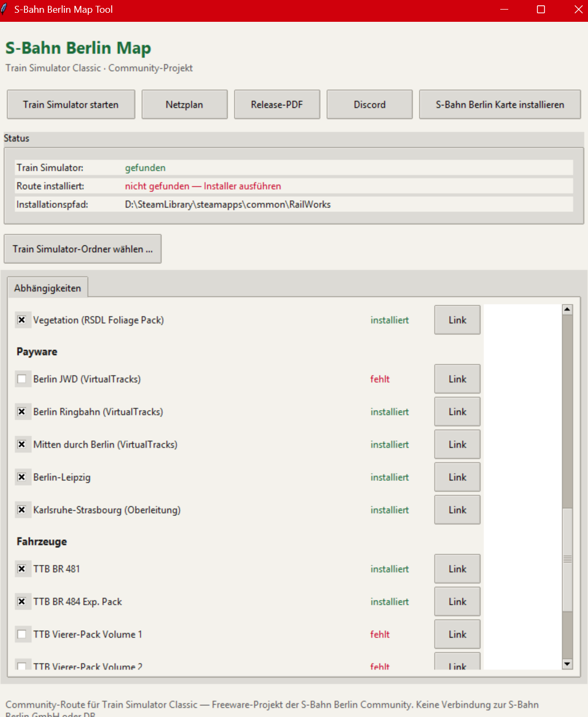
Task: Click 'nicht gefunden — Installer ausführen' status
Action: tap(203, 186)
